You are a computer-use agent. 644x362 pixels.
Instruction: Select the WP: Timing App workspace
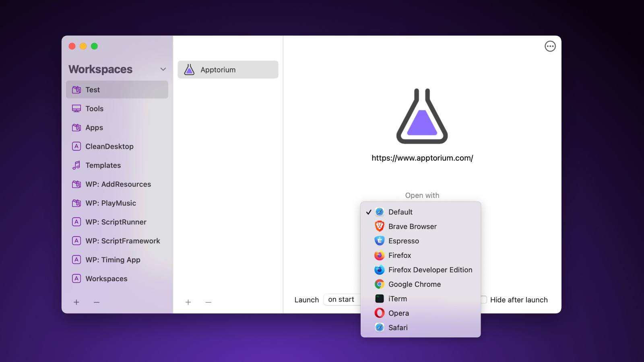point(117,260)
